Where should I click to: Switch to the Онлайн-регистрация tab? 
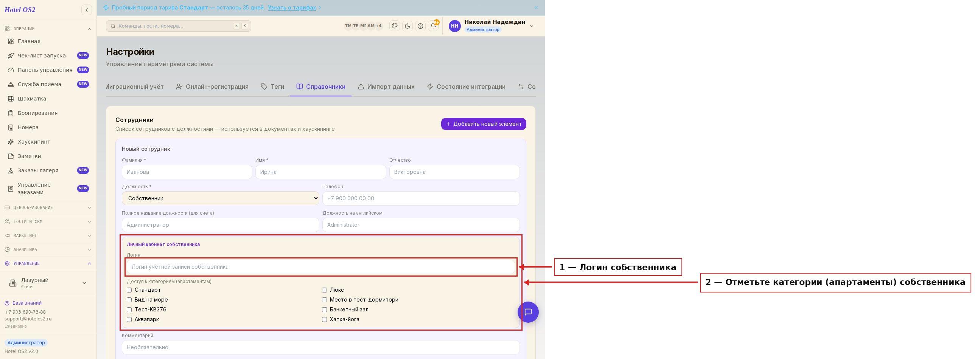tap(212, 87)
